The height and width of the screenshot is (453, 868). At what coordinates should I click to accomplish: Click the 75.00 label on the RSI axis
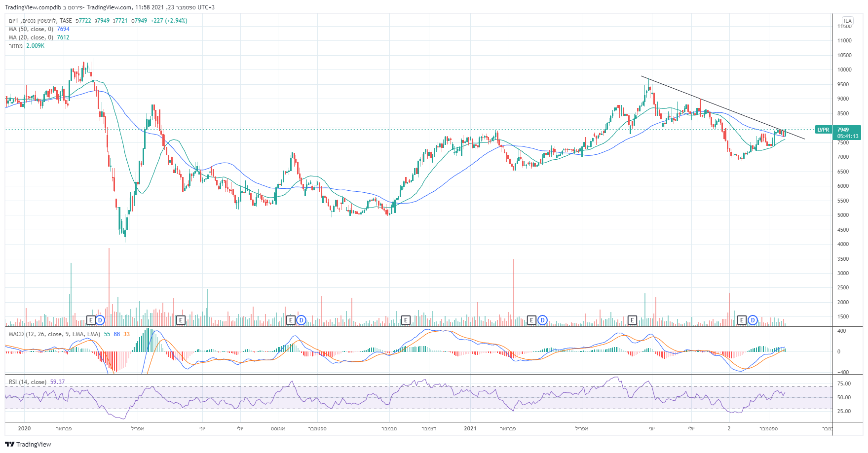tap(844, 383)
